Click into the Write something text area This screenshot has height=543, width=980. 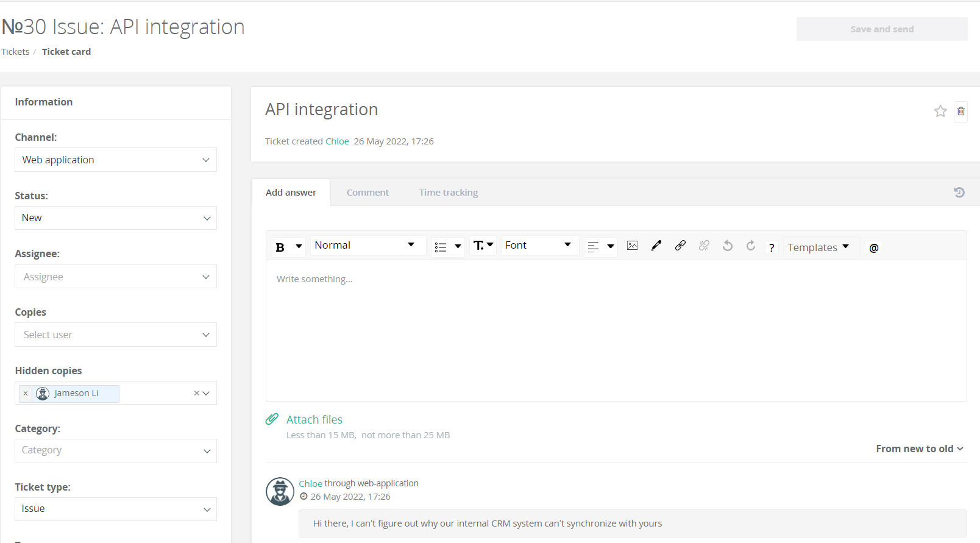click(616, 331)
